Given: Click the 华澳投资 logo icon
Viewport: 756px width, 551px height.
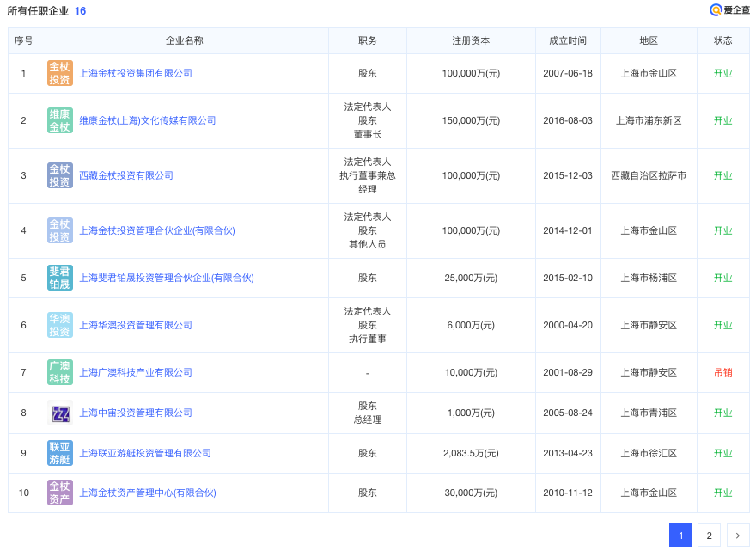Looking at the screenshot, I should (x=60, y=325).
